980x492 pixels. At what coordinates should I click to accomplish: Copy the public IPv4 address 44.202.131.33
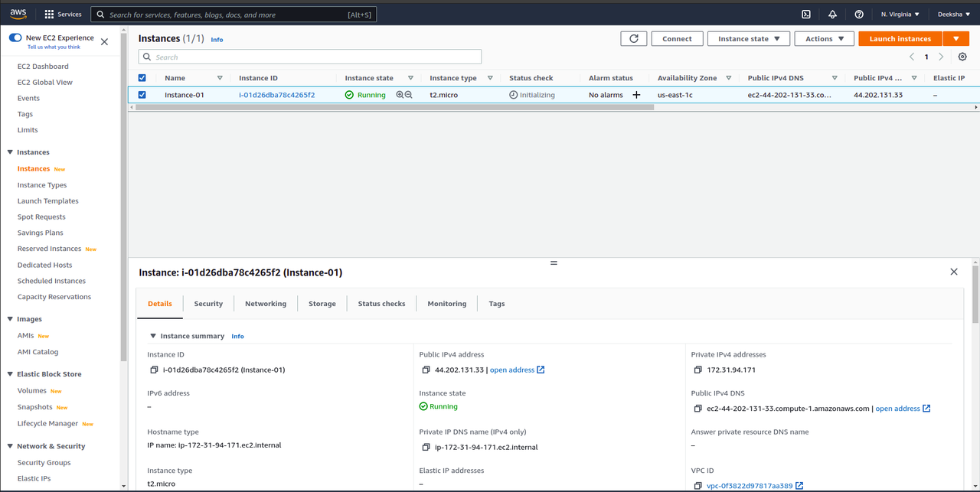pyautogui.click(x=426, y=370)
